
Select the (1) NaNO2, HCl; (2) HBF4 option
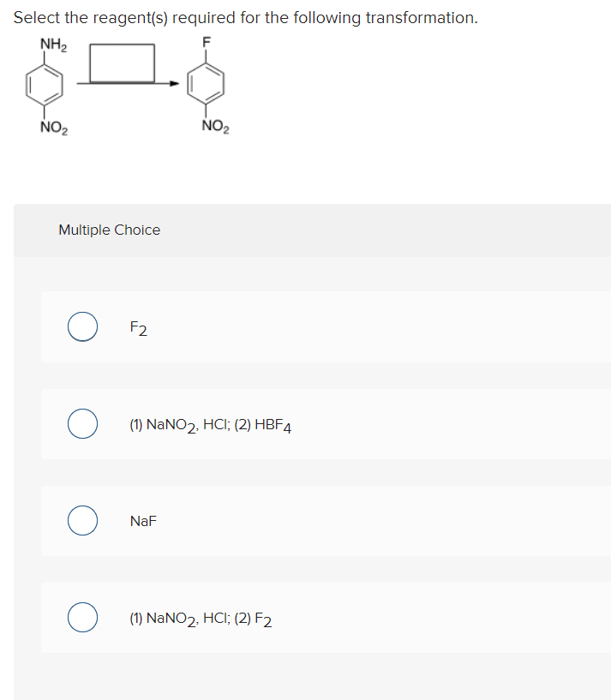click(x=82, y=423)
